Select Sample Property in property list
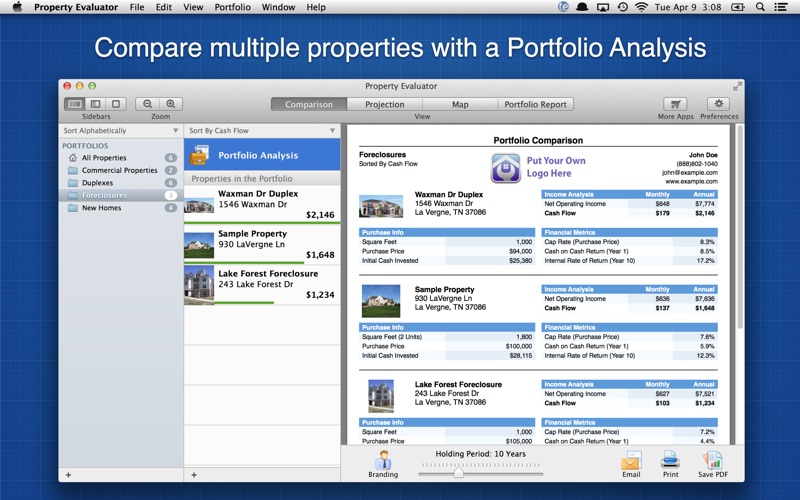This screenshot has height=500, width=800. point(262,244)
